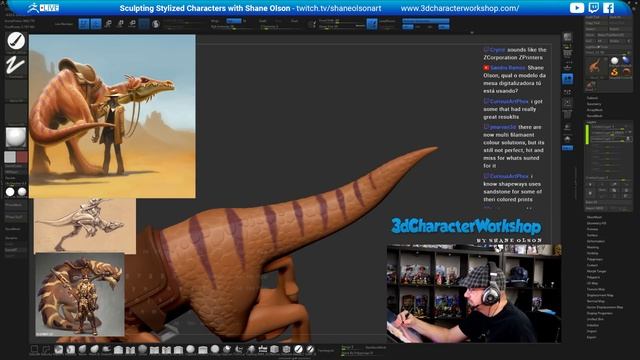Open twitch.tv/shaneolsonart link in banner
This screenshot has height=360, width=640.
339,8
